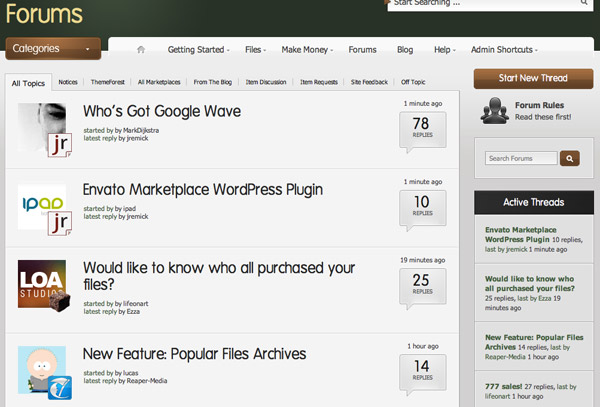Open MarkDijkstra profile link
The height and width of the screenshot is (407, 600).
pos(141,130)
